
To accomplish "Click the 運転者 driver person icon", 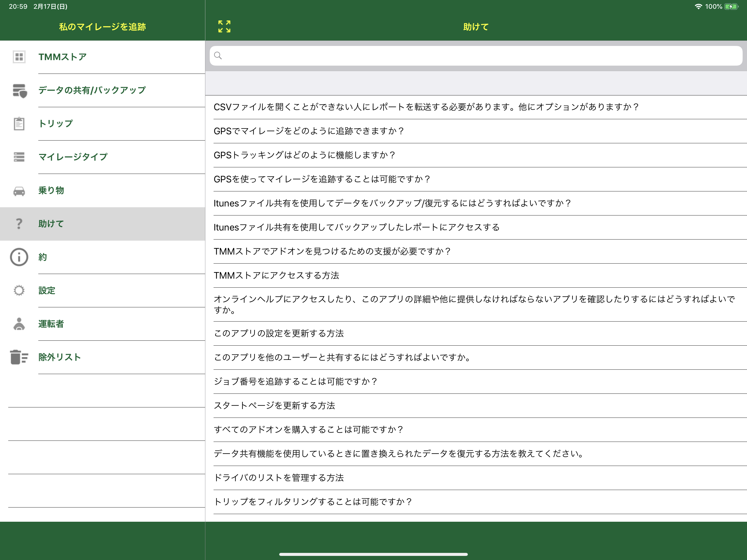I will 19,324.
